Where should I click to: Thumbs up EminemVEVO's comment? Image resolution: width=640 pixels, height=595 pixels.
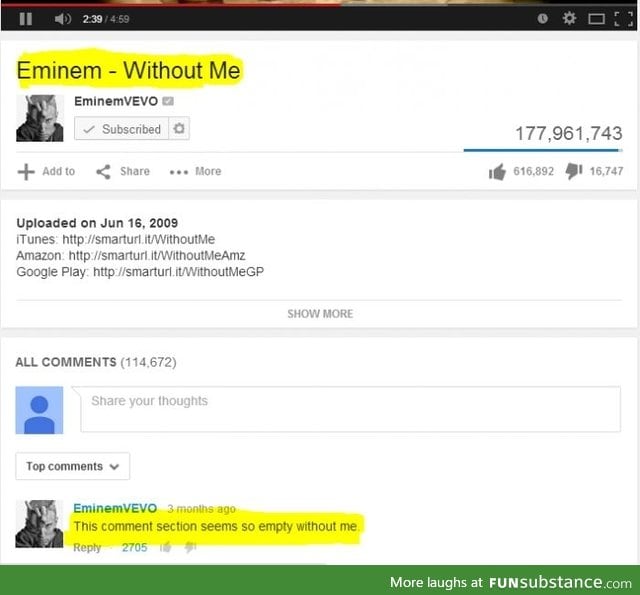[x=165, y=547]
